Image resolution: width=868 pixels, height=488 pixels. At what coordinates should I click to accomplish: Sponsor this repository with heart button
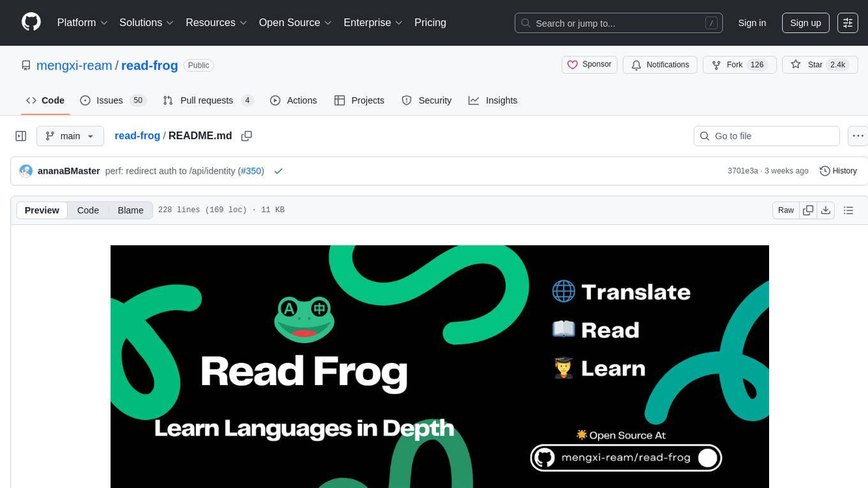click(590, 65)
